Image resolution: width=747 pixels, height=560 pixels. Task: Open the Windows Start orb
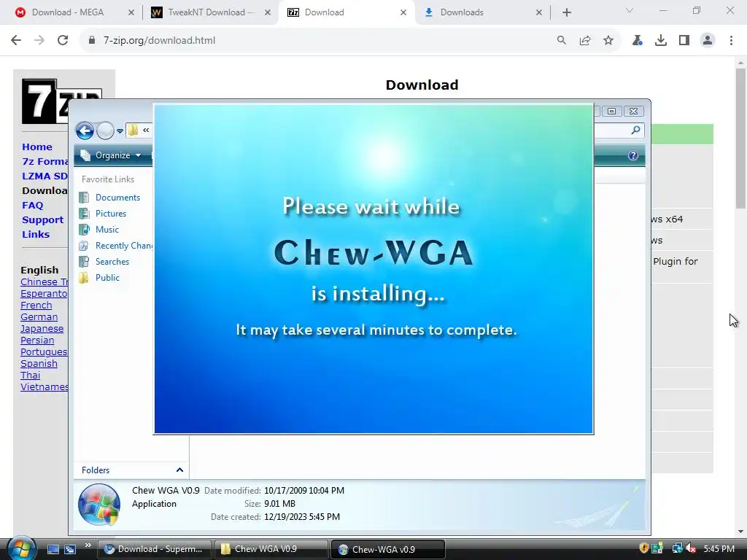(21, 548)
